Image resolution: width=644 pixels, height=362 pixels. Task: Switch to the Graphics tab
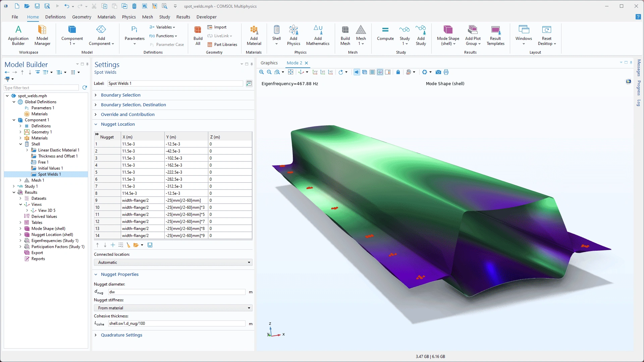coord(269,63)
